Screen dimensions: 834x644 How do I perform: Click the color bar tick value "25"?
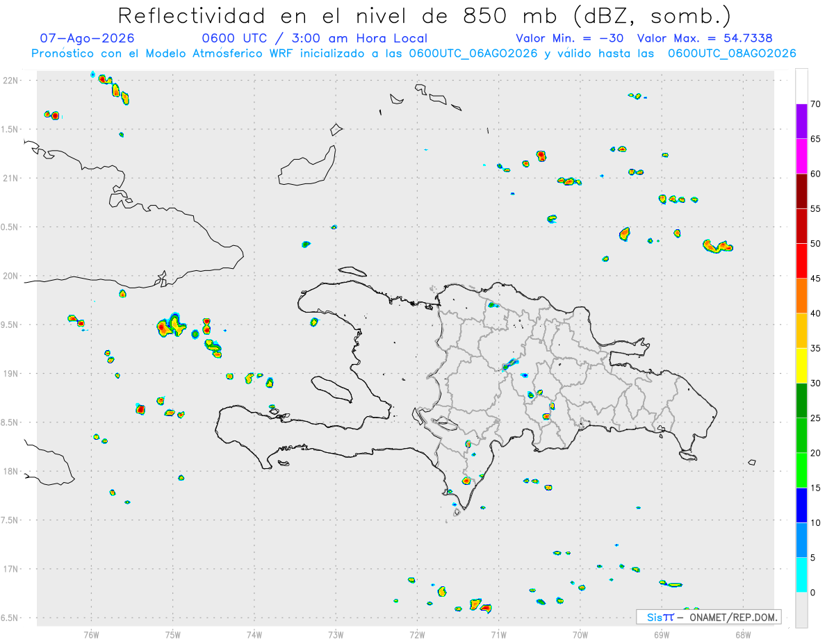click(816, 418)
